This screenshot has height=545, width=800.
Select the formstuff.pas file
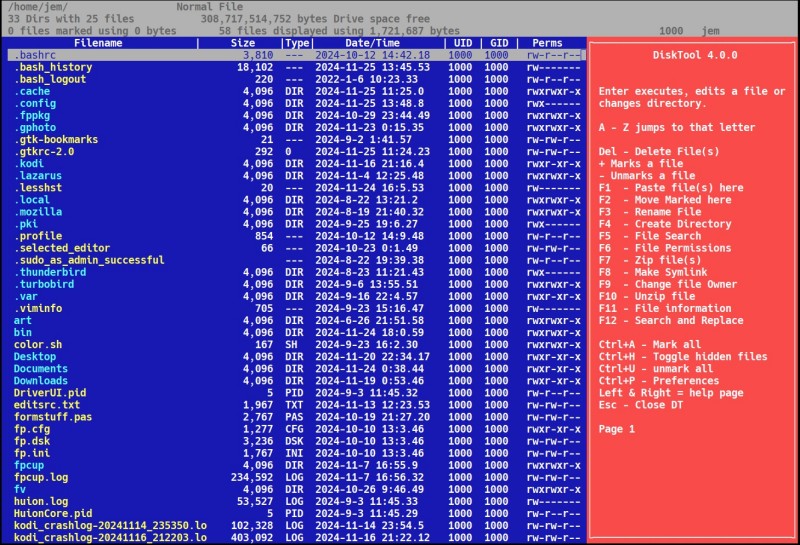[x=53, y=416]
